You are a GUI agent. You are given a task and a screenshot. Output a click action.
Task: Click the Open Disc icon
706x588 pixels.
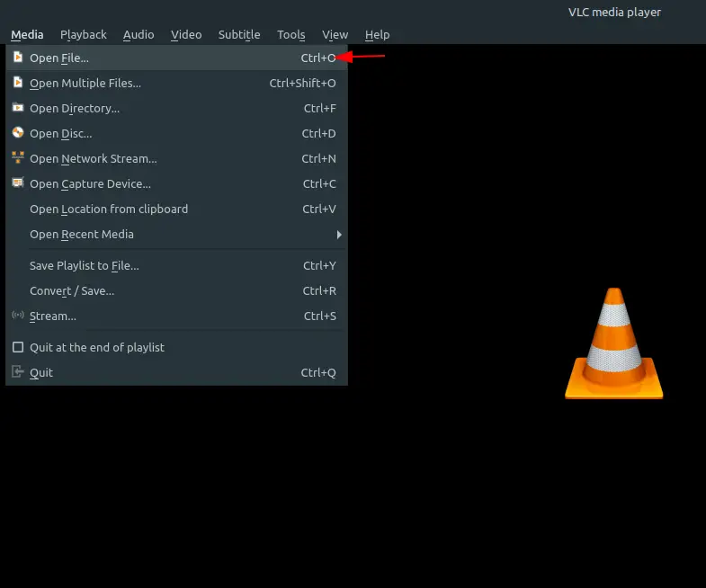click(18, 132)
